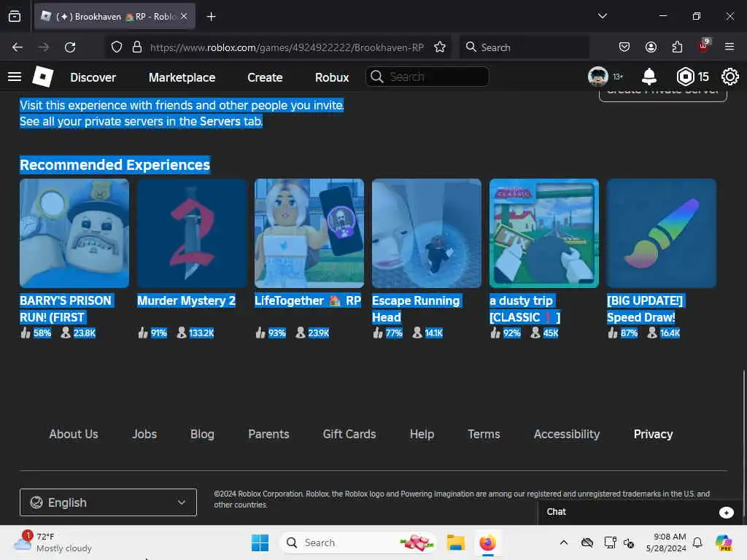The height and width of the screenshot is (560, 747).
Task: Open the Blog footer link
Action: pos(202,435)
